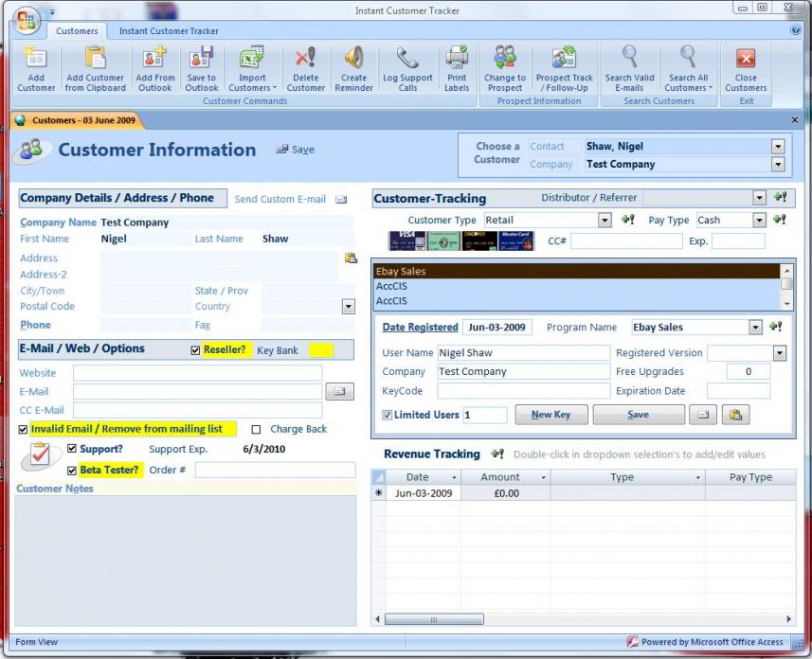Toggle the Beta Tester? checkbox
Screen dimensions: 812x659
pos(72,471)
